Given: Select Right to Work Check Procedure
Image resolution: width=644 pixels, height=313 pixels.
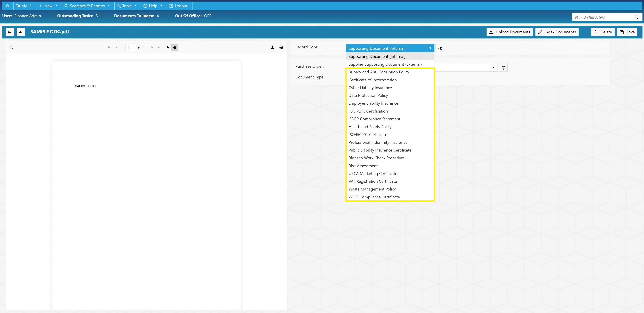Looking at the screenshot, I should pyautogui.click(x=390, y=158).
